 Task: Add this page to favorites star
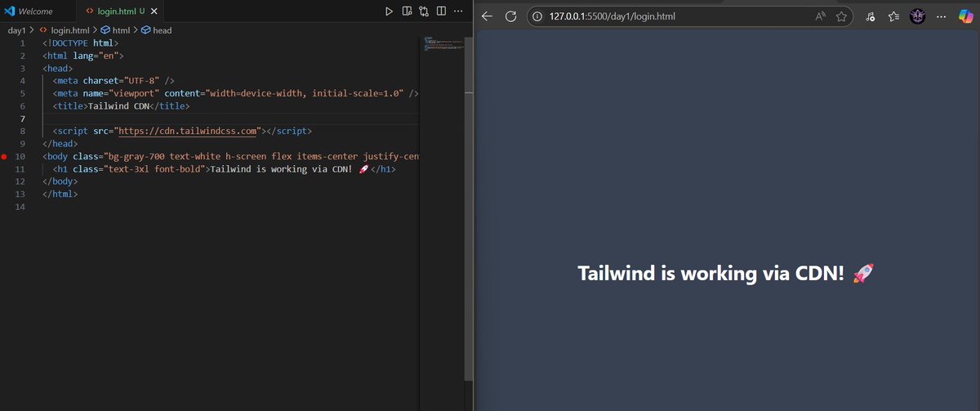coord(840,16)
